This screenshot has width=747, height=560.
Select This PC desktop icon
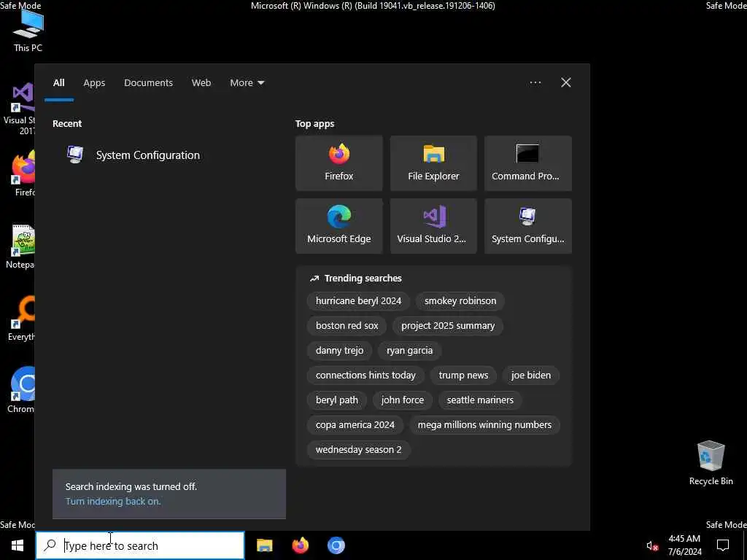coord(28,31)
